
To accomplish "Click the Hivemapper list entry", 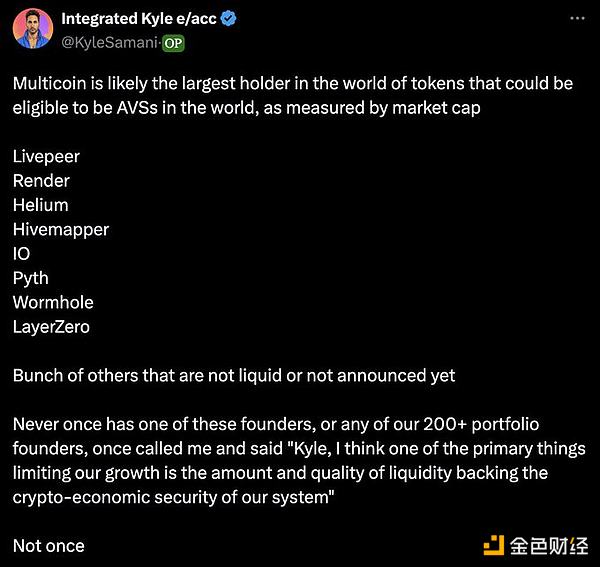I will click(x=61, y=229).
